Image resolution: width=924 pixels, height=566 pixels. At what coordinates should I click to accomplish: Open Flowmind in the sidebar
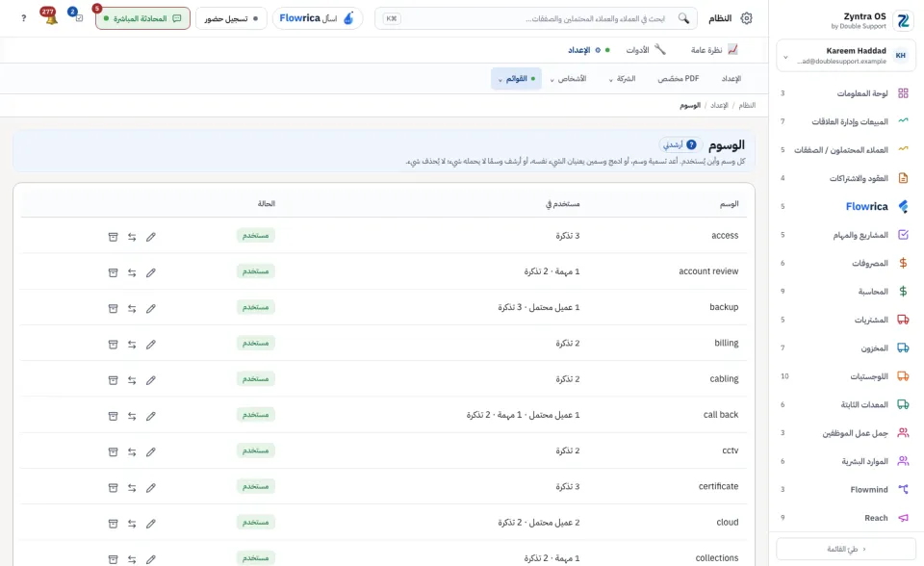(x=844, y=489)
